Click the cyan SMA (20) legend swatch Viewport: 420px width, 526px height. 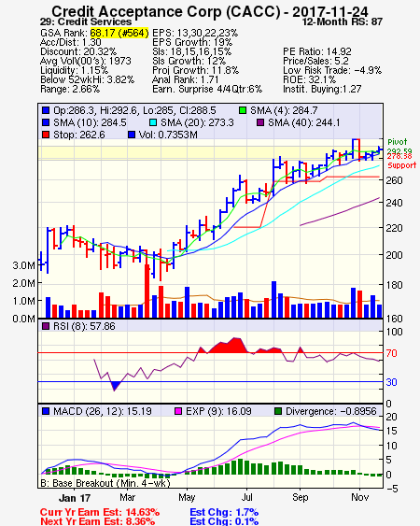pyautogui.click(x=153, y=122)
